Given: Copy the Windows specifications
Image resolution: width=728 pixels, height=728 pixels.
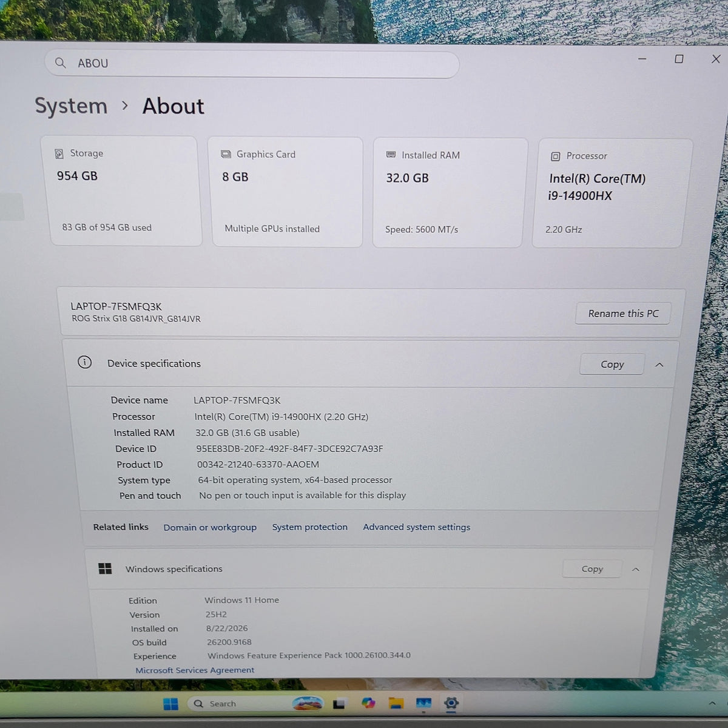Looking at the screenshot, I should click(x=592, y=568).
